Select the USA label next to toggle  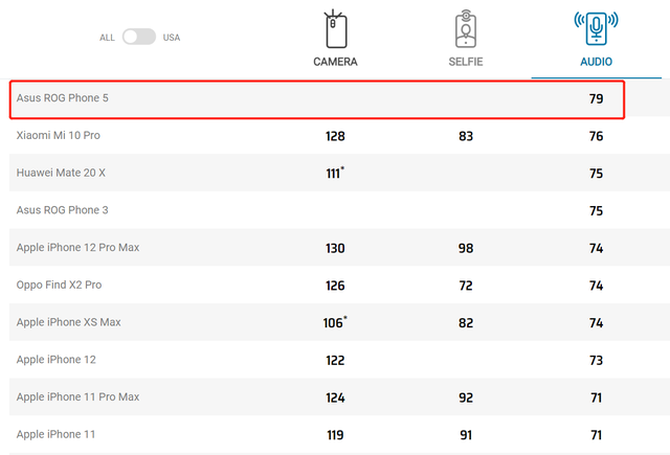(171, 38)
